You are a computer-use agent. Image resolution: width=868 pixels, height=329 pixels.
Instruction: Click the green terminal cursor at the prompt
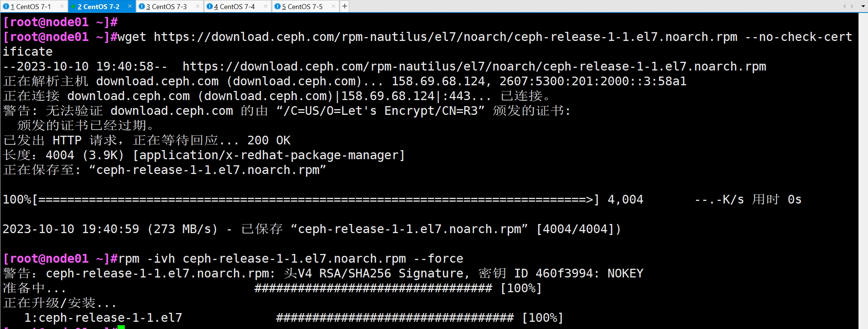tap(121, 327)
